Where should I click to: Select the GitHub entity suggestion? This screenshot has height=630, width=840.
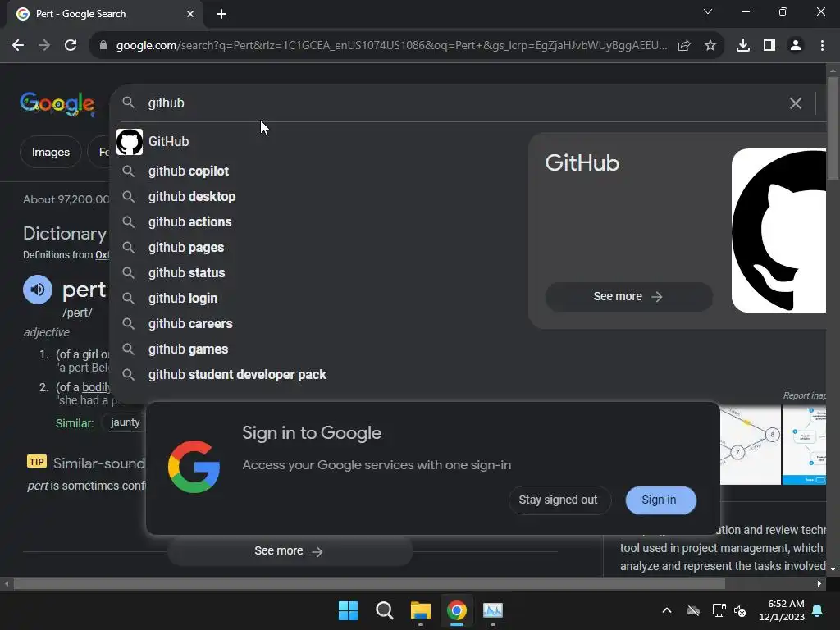coord(319,141)
